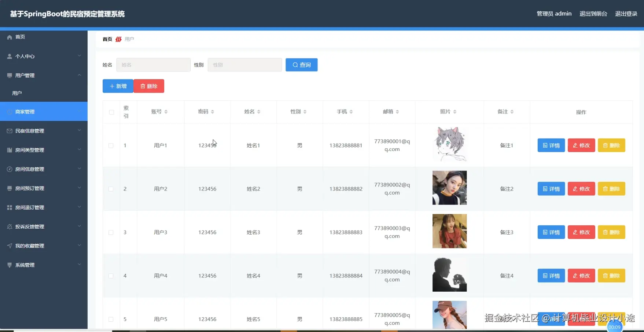Click the monitor icon beside 用户管理
The image size is (644, 332).
point(10,75)
